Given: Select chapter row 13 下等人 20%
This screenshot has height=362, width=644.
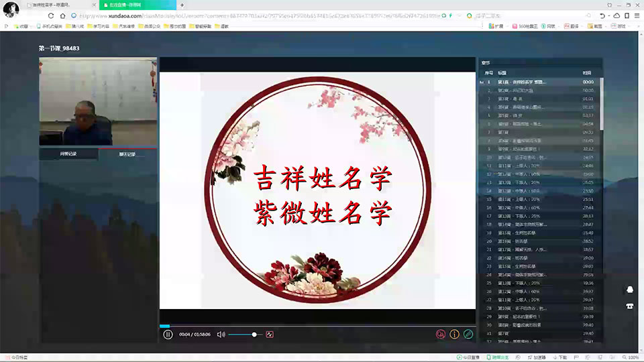Looking at the screenshot, I should click(539, 182).
